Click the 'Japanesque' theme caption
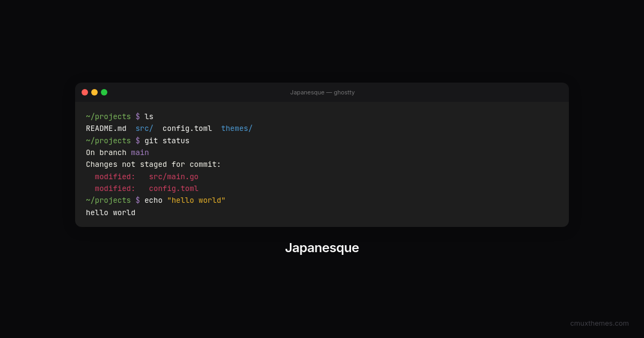Image resolution: width=644 pixels, height=338 pixels. pos(322,248)
